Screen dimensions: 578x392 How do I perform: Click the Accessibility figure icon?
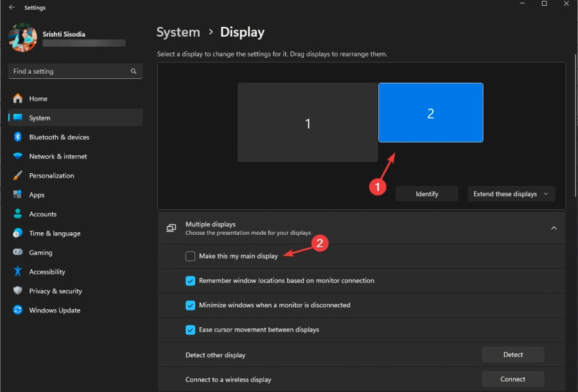pos(17,272)
